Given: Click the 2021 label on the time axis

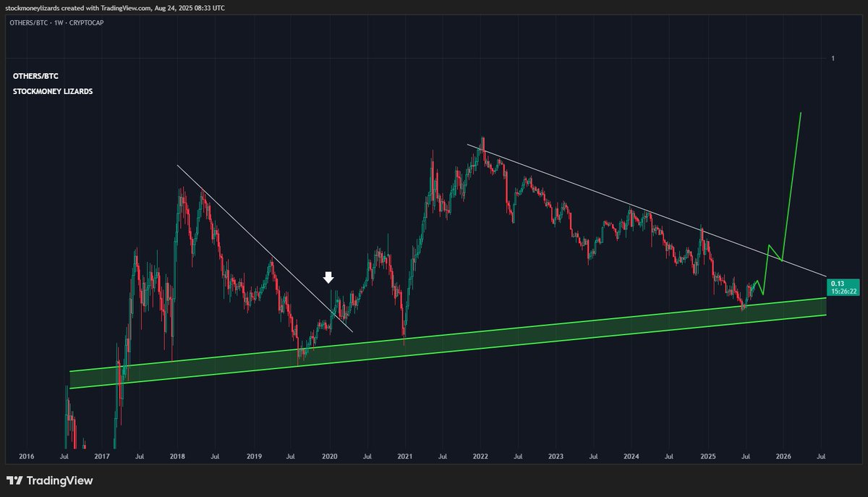Looking at the screenshot, I should [406, 456].
